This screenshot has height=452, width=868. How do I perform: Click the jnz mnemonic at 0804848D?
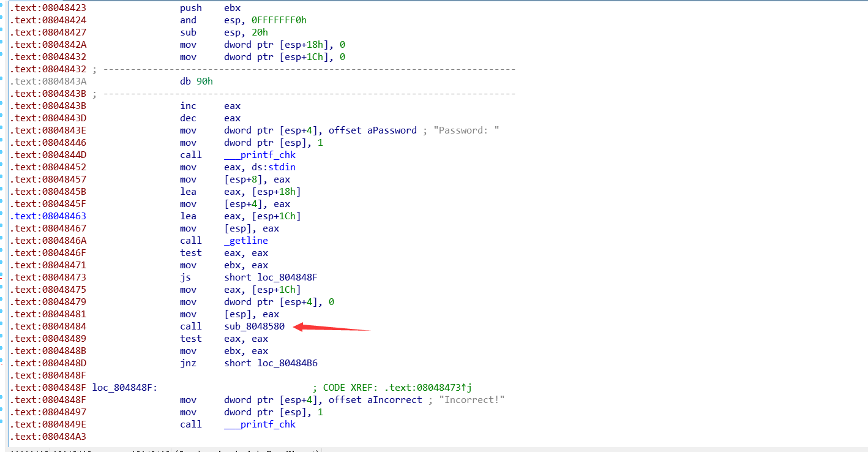coord(189,363)
